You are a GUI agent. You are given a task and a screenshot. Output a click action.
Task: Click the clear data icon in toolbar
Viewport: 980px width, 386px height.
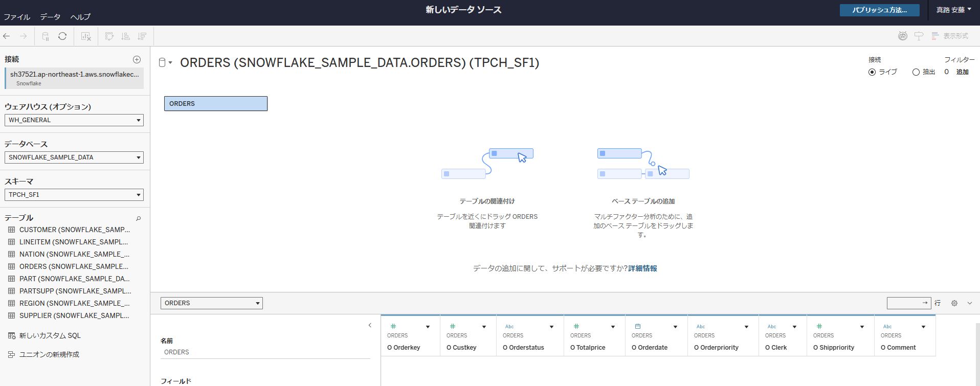tap(86, 36)
